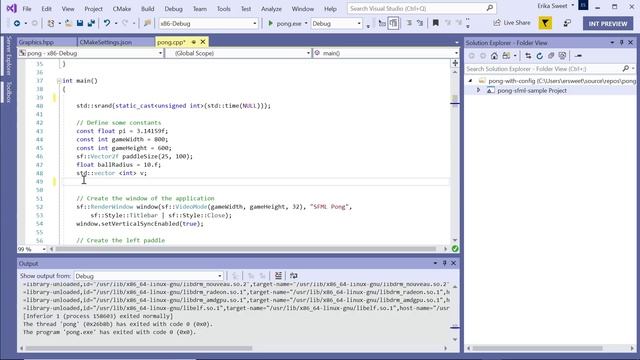Click Sync with Active Document icon

[x=528, y=56]
